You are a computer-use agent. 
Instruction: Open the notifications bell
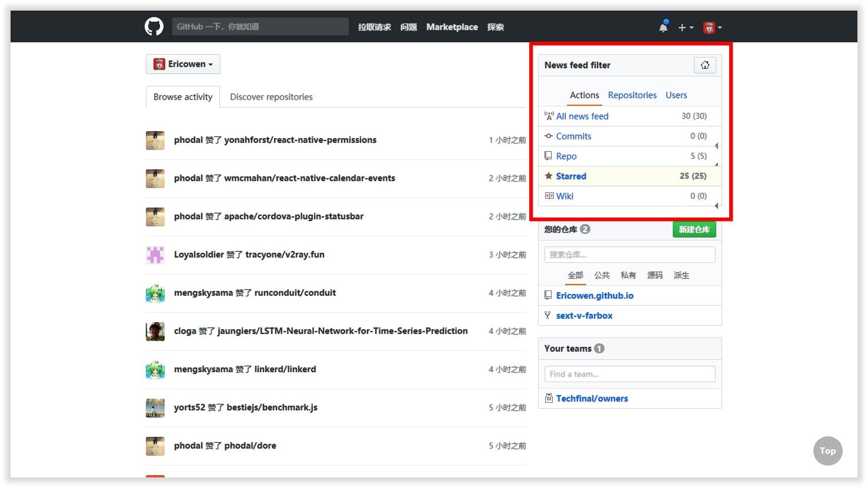pos(663,27)
